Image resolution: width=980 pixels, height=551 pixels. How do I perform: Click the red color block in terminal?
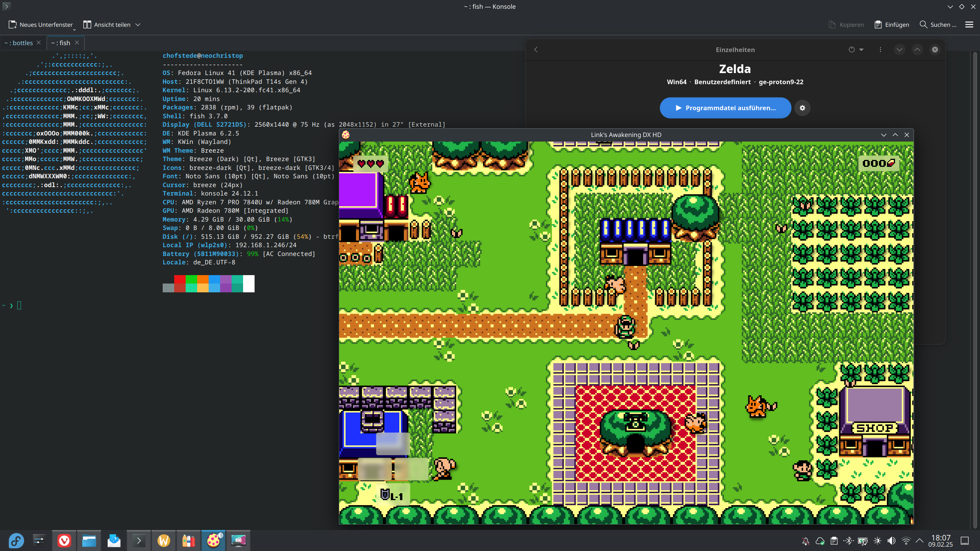point(180,279)
